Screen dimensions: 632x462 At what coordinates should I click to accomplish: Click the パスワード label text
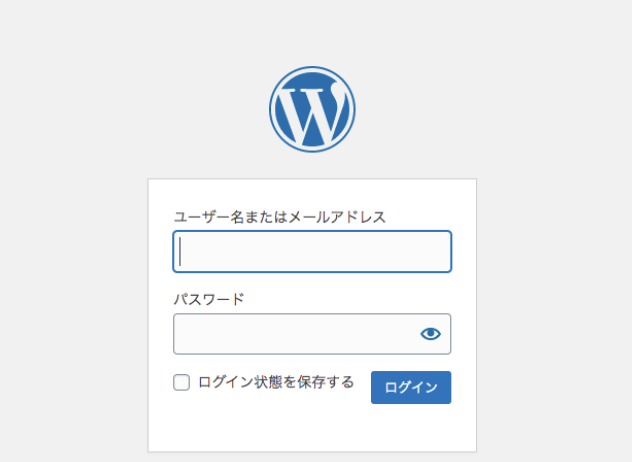(209, 298)
